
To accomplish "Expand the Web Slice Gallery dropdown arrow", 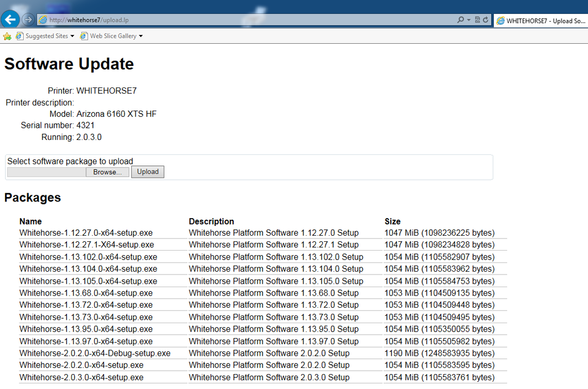I will 141,36.
